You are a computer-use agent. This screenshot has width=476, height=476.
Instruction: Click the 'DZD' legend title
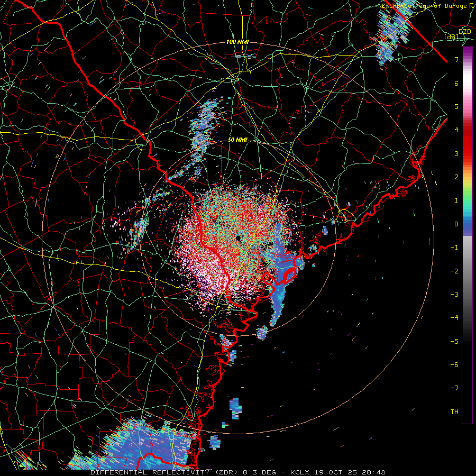click(464, 31)
